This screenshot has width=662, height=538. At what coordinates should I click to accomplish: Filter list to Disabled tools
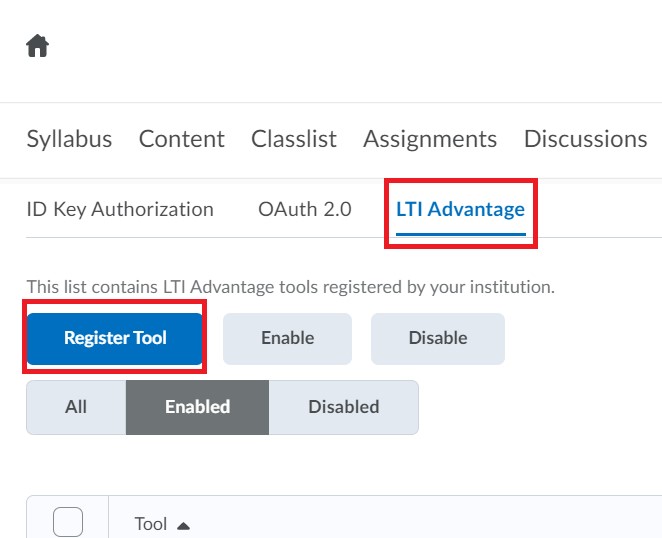coord(344,407)
